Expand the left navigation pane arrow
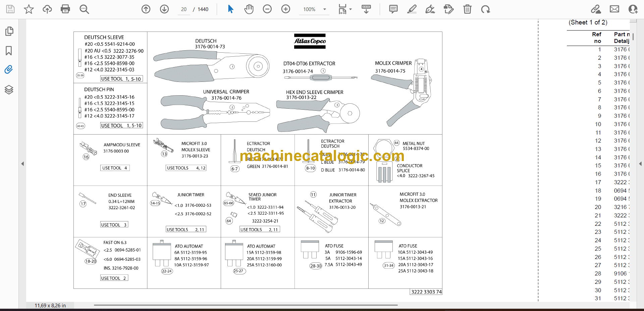The width and height of the screenshot is (644, 311). [22, 164]
